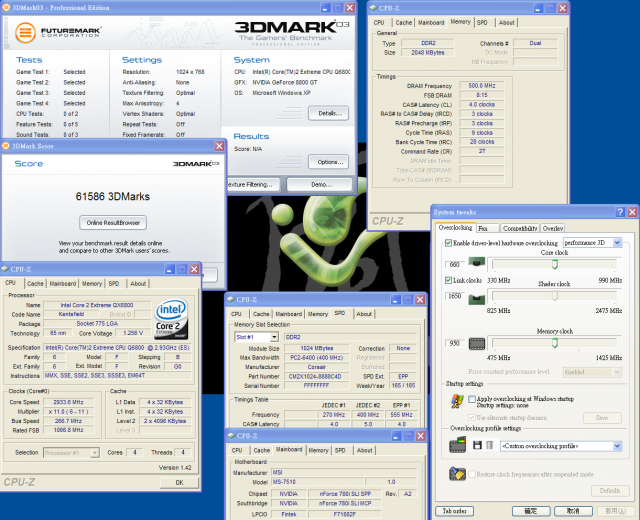This screenshot has width=640, height=520.
Task: Click the Memory clock chip icon
Action: pos(477,344)
